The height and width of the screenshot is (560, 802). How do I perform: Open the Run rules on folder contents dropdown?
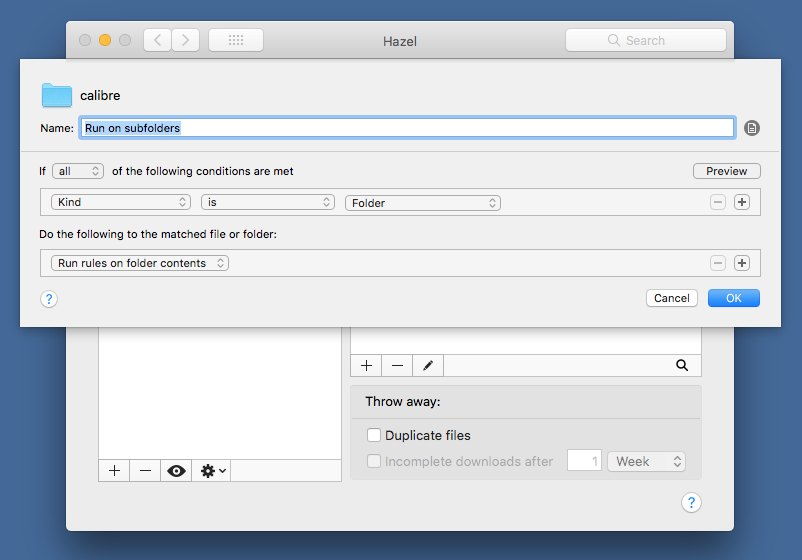coord(140,263)
